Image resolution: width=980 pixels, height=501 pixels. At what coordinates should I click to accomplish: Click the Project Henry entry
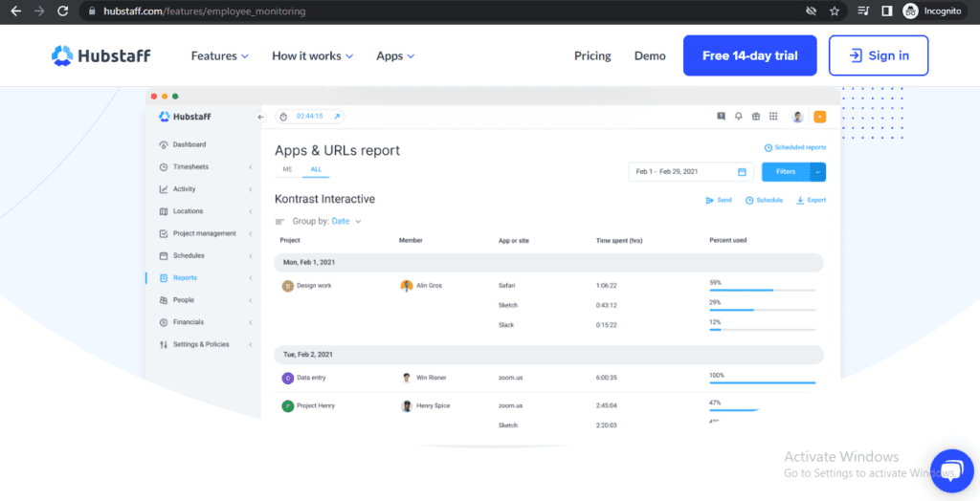308,405
